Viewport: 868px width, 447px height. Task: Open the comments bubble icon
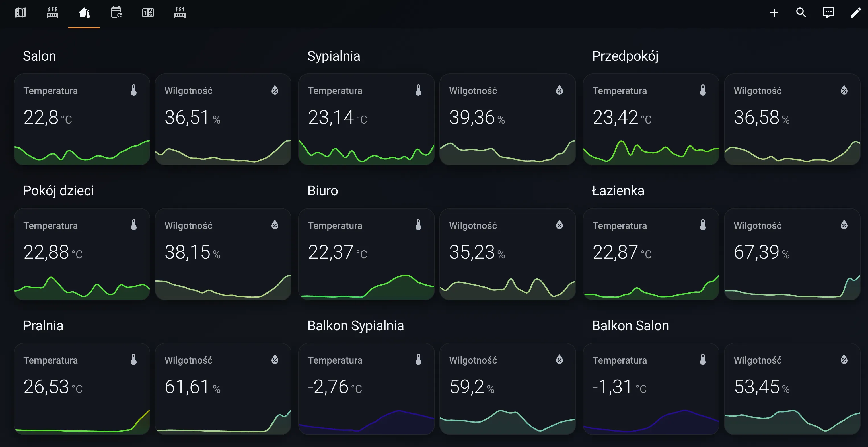coord(828,13)
